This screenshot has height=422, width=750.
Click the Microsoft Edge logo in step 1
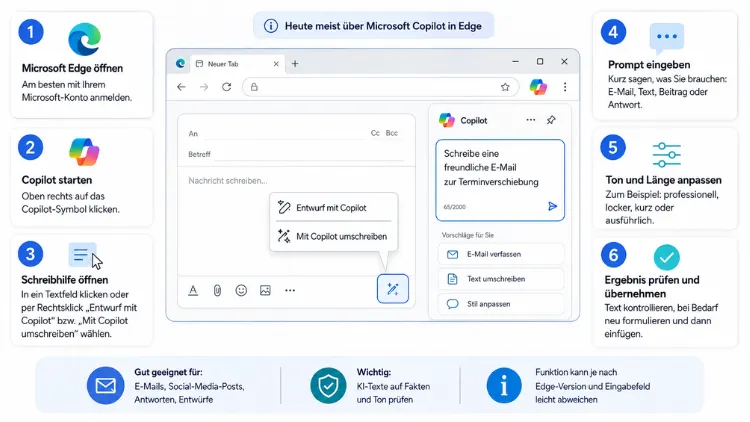pos(85,39)
